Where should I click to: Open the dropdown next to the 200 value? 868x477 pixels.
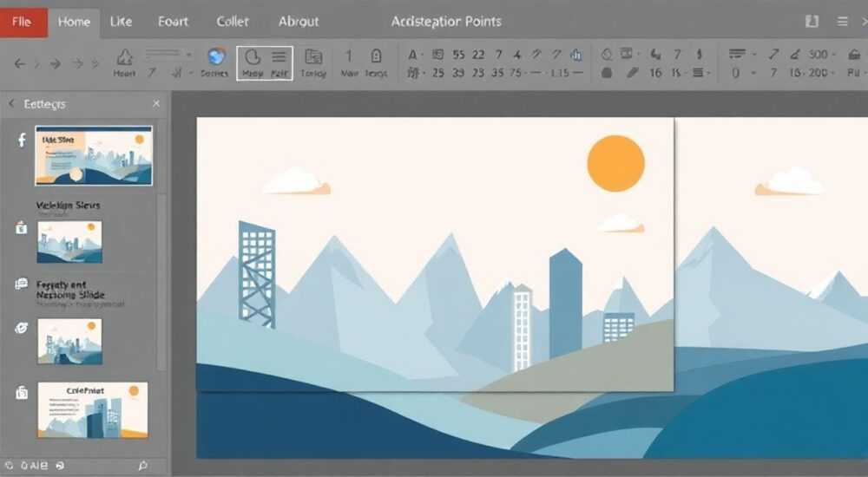832,73
